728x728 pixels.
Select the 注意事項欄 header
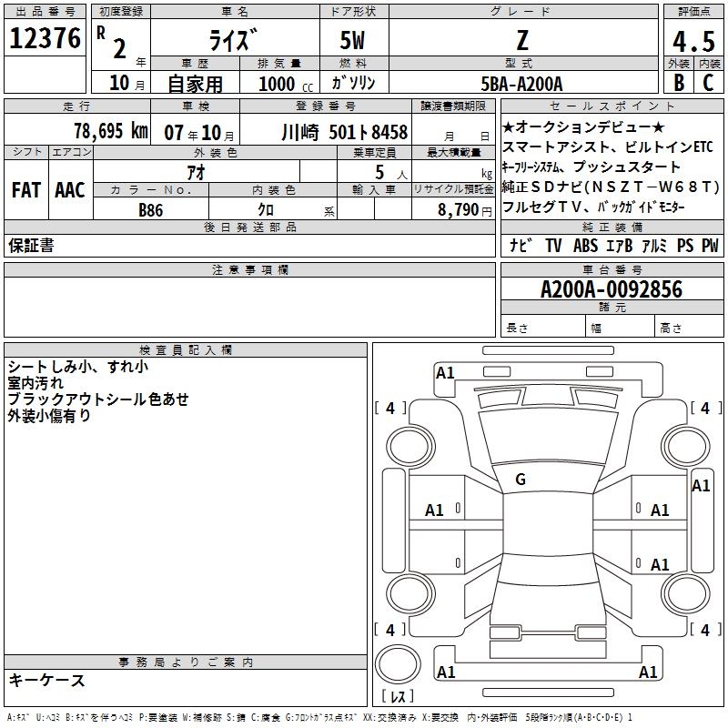[x=249, y=269]
